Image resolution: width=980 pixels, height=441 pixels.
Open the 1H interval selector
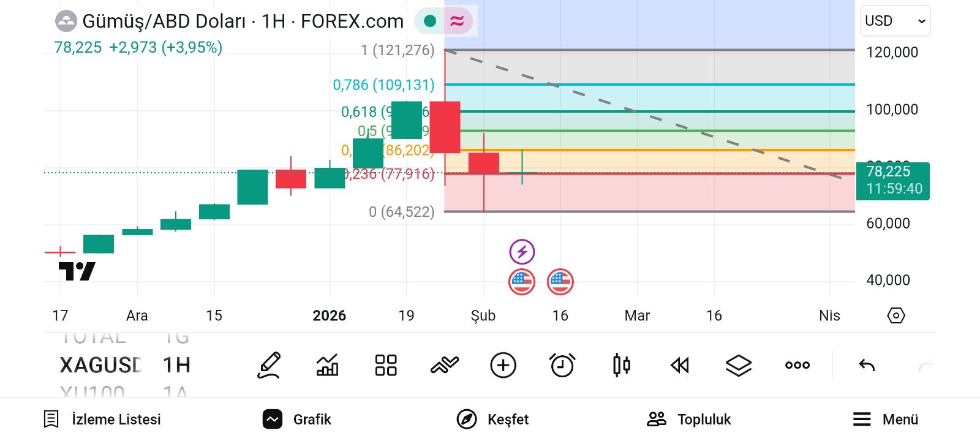pyautogui.click(x=176, y=365)
